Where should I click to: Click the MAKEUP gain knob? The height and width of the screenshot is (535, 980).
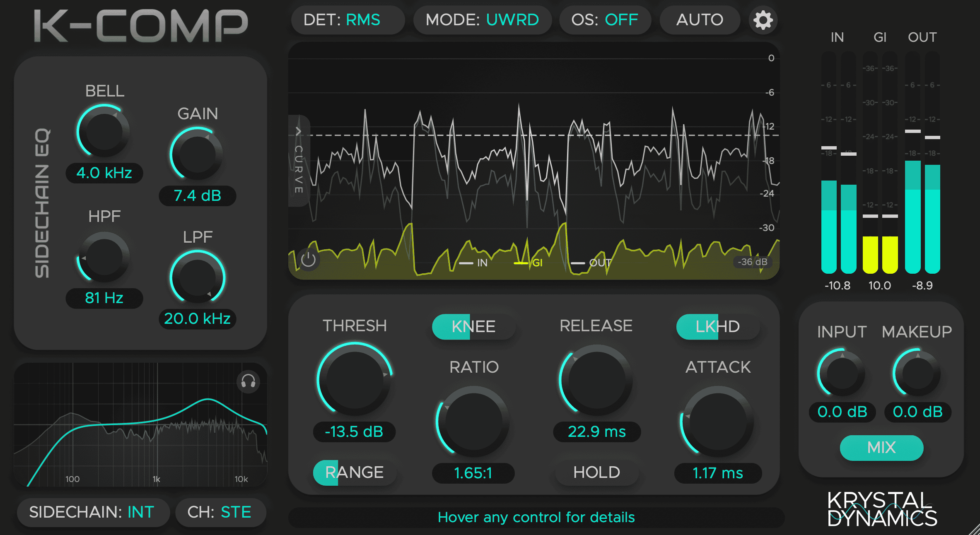(917, 373)
